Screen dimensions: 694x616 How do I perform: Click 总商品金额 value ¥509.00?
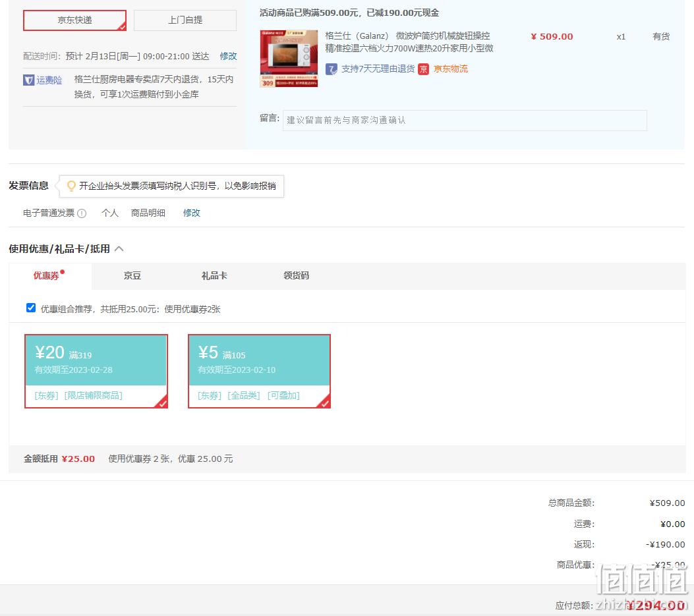[x=667, y=503]
